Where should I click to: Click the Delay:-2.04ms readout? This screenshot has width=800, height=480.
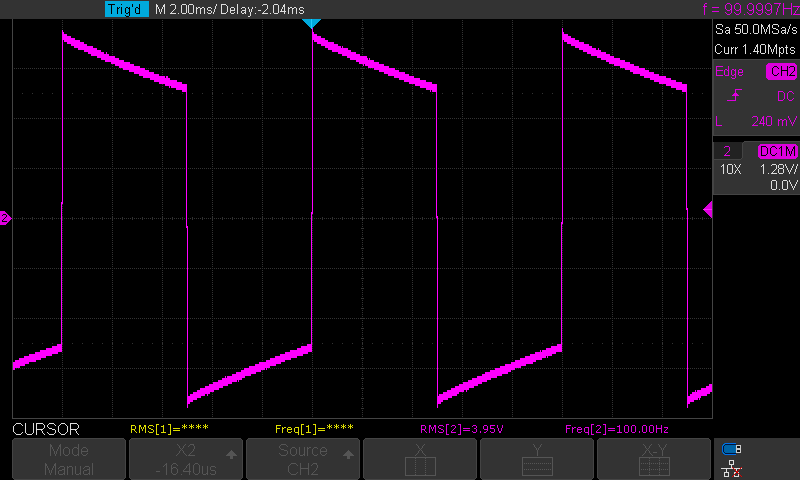[x=262, y=9]
